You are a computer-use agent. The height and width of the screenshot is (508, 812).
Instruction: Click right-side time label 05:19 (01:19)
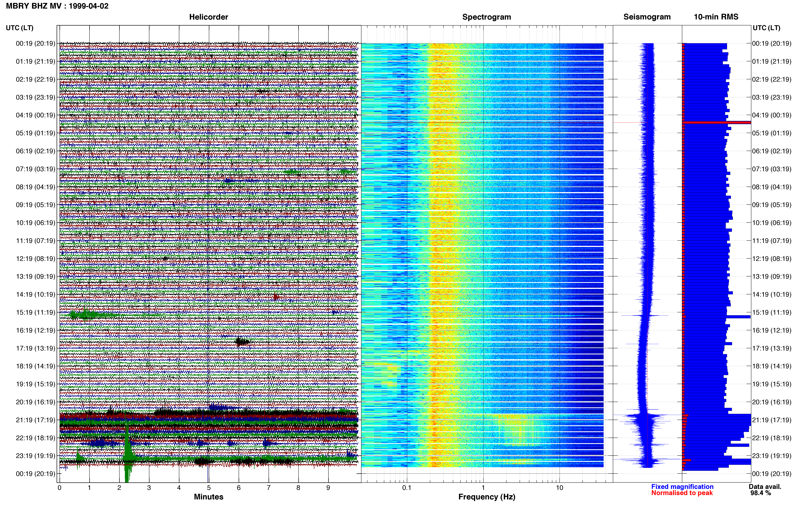click(x=772, y=133)
